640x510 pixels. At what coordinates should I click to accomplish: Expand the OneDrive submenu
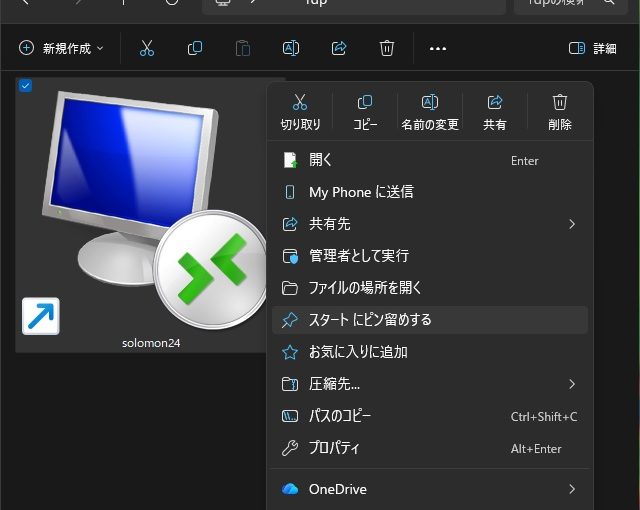coord(572,489)
